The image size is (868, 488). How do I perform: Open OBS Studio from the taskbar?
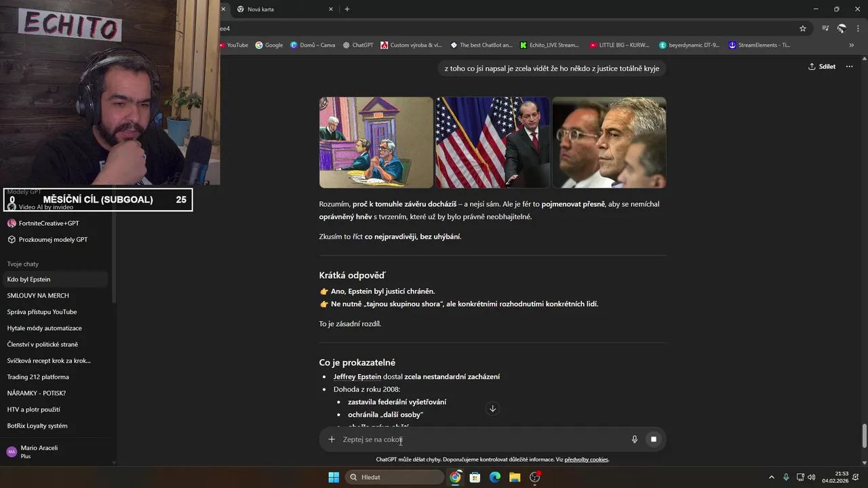534,477
